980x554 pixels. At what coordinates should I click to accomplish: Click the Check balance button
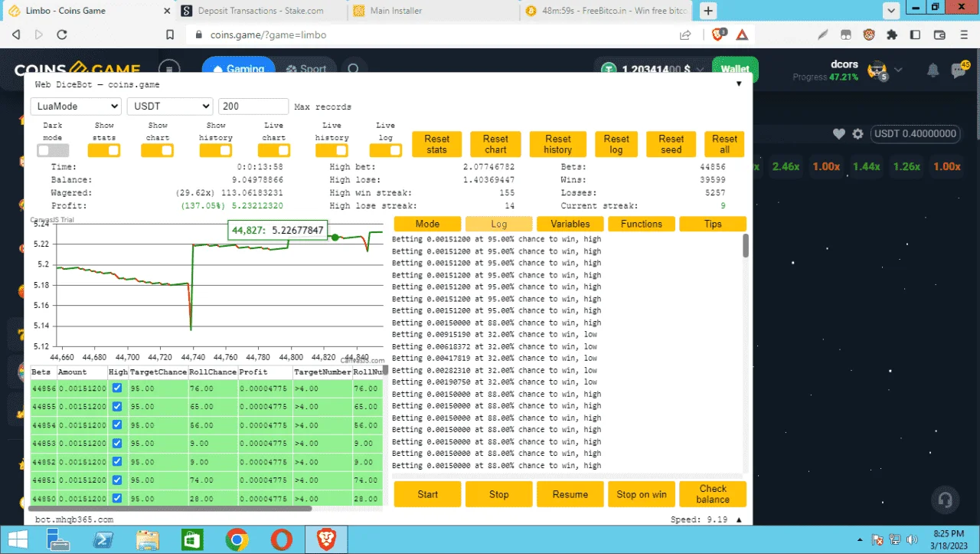[x=713, y=494]
